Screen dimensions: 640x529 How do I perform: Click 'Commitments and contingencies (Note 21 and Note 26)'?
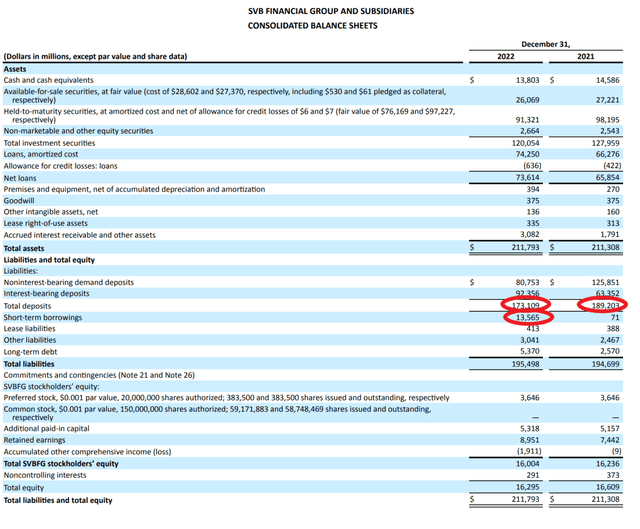(x=99, y=375)
